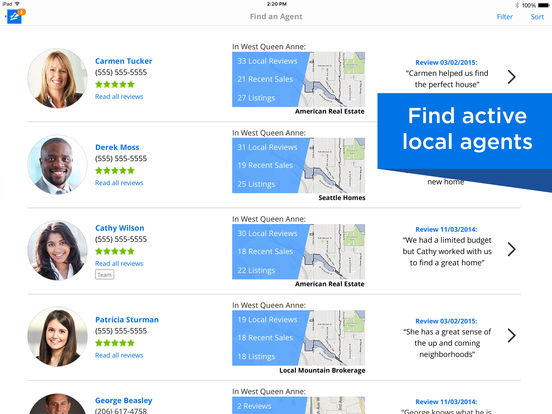
Task: Click Carmen Tucker's five-star rating
Action: click(x=115, y=84)
